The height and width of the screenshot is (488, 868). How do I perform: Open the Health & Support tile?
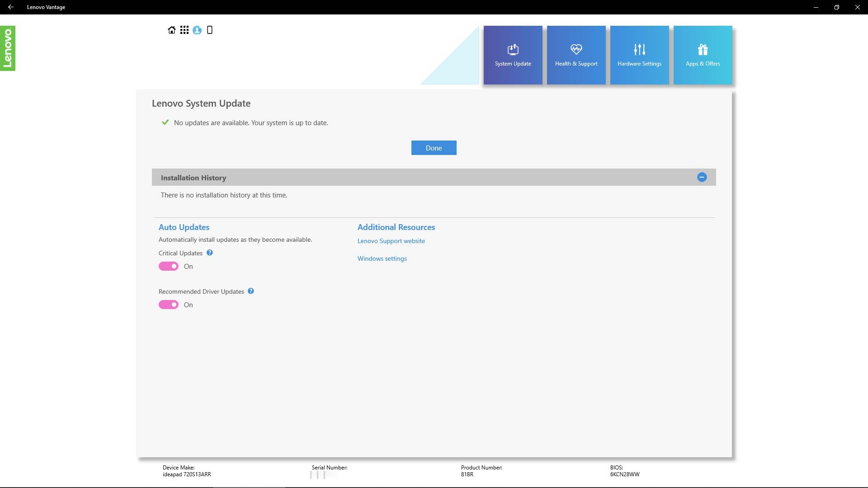point(576,55)
